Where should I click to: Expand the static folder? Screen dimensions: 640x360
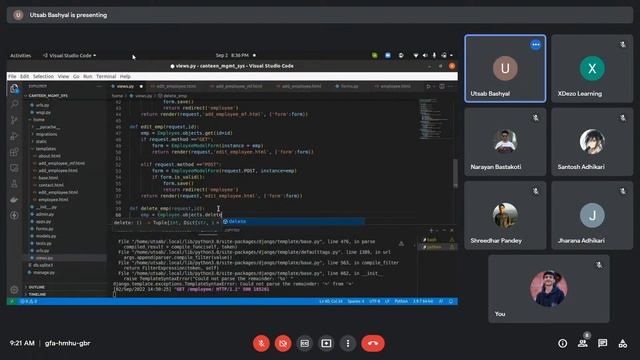coord(41,142)
